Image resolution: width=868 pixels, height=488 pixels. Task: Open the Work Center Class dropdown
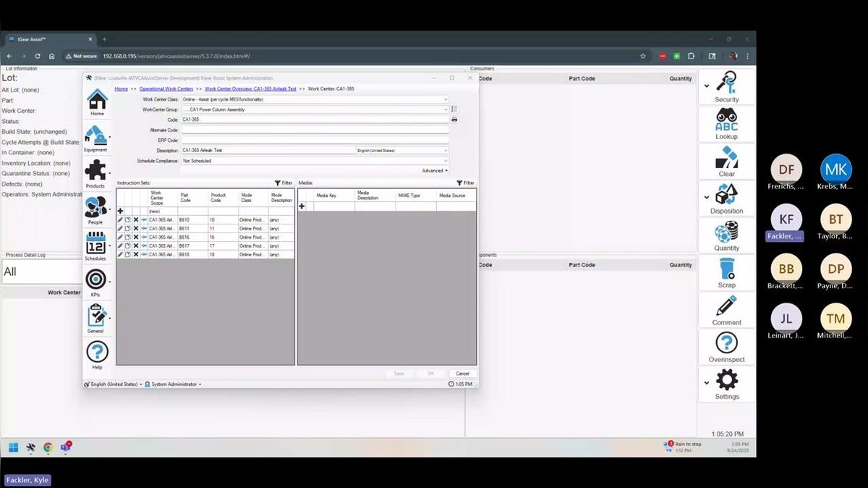click(446, 99)
